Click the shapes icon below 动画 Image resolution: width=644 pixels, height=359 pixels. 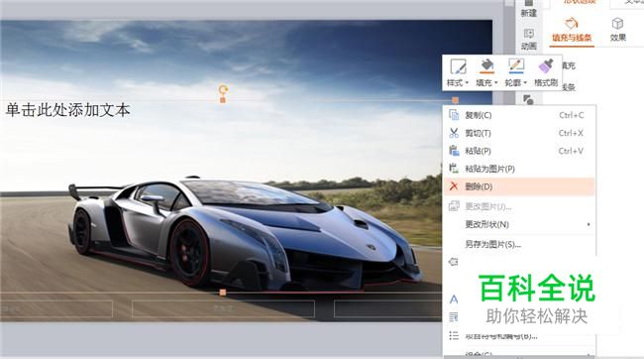pos(529,99)
